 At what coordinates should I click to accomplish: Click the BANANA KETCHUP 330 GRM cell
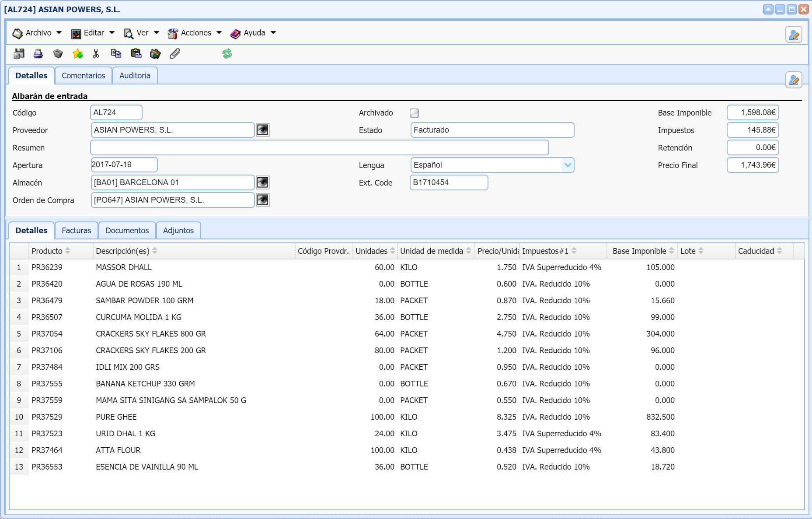[146, 384]
